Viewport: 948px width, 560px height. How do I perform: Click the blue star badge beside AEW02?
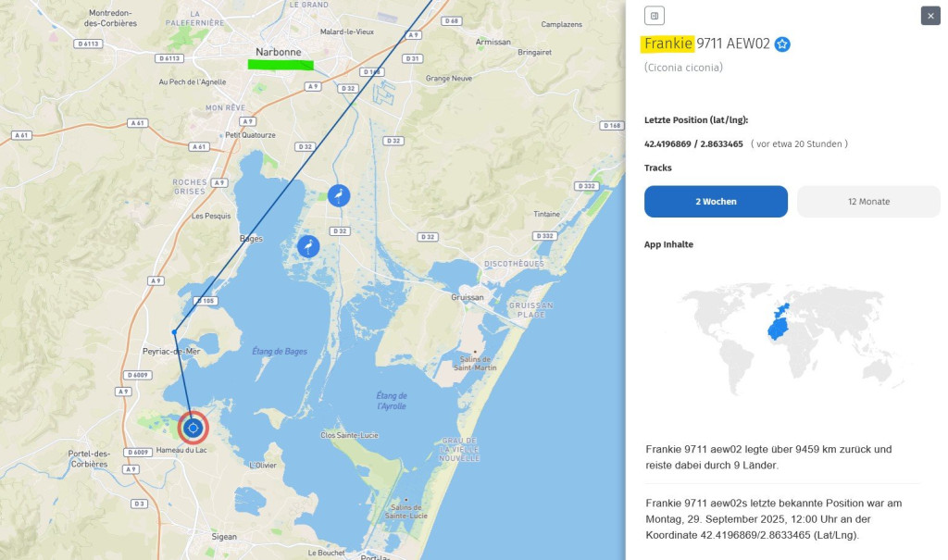tap(782, 44)
